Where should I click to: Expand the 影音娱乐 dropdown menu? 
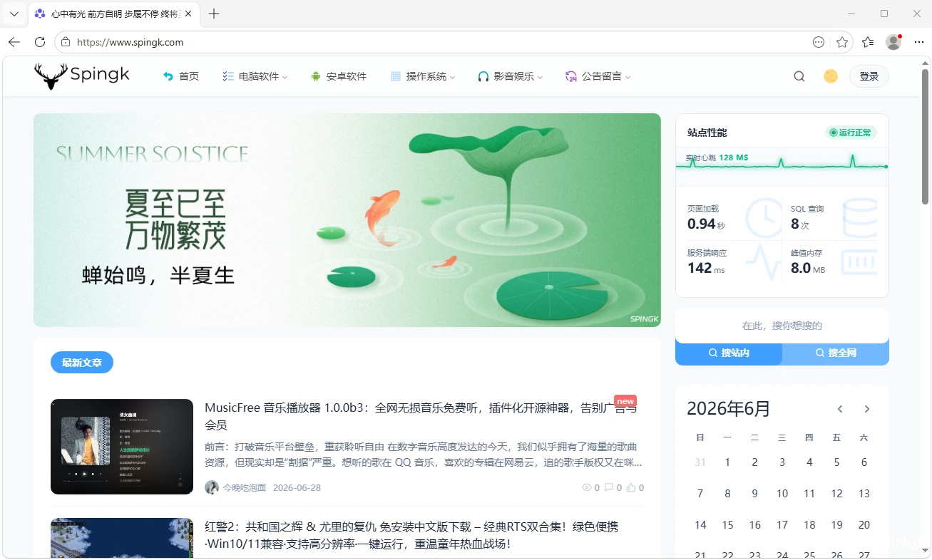[511, 76]
